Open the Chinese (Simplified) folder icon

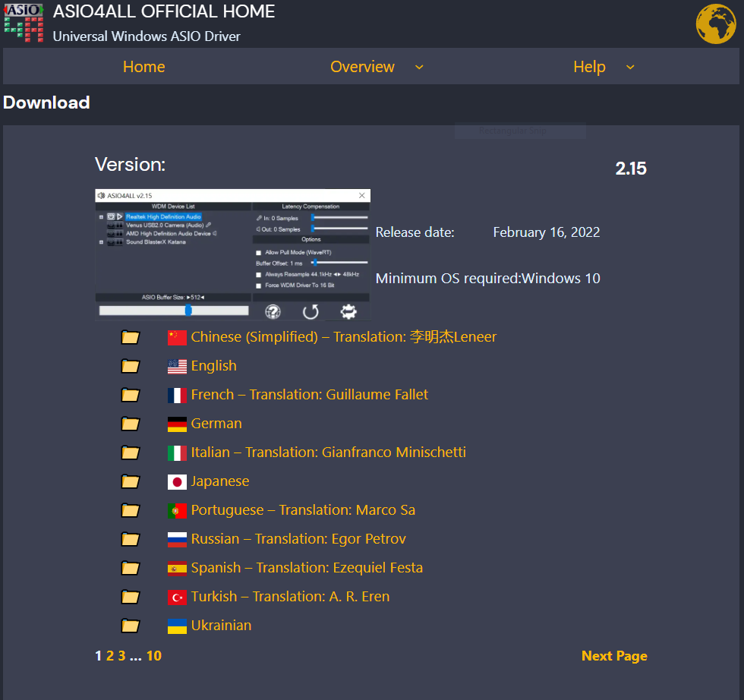[130, 337]
